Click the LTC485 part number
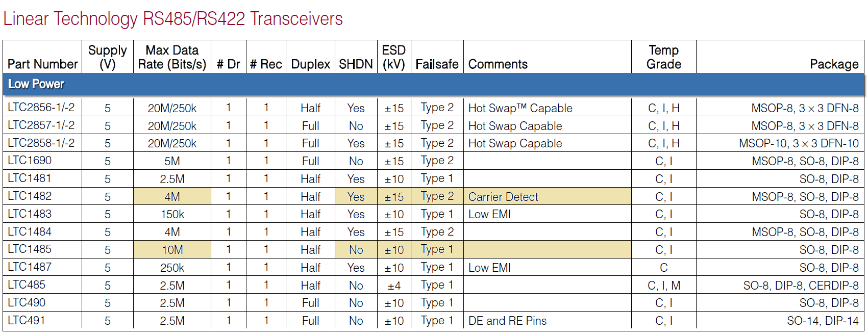868x336 pixels. (x=27, y=285)
